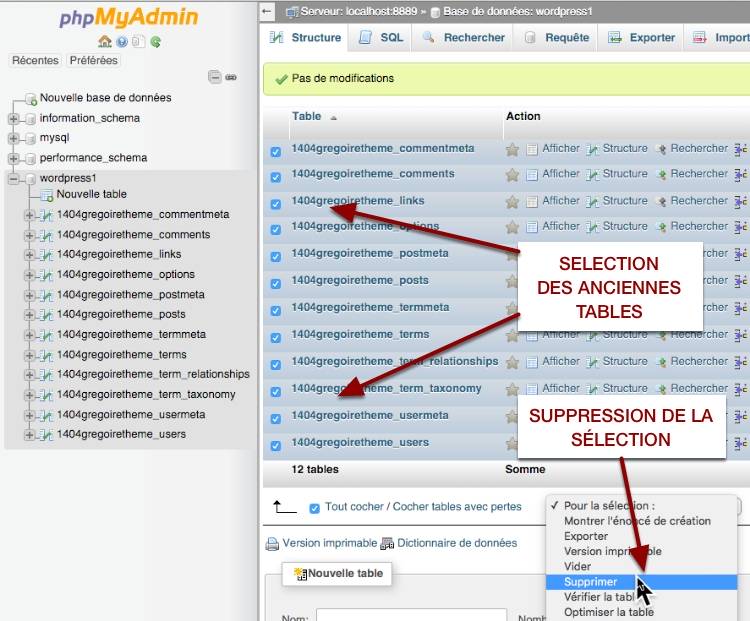
Task: Open phpMyAdmin home icon
Action: click(x=105, y=42)
